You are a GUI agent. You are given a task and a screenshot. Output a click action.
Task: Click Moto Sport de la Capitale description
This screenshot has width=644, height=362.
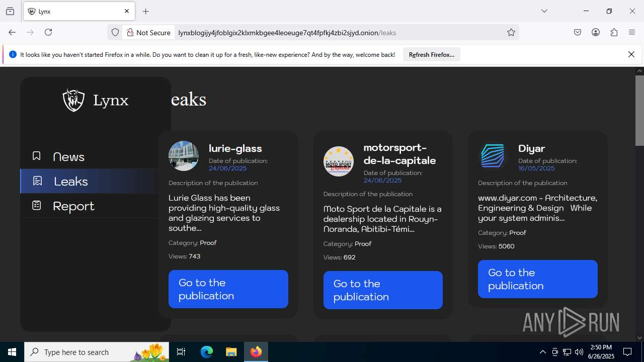pos(382,219)
